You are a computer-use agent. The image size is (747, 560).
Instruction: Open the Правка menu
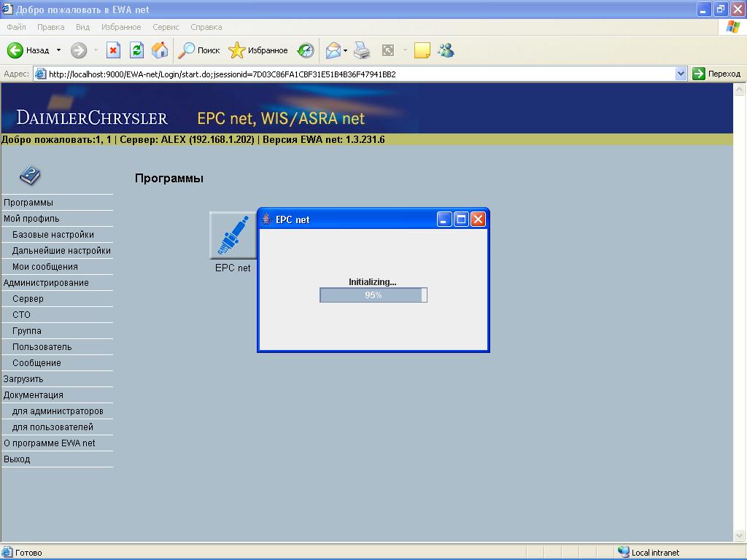coord(50,27)
